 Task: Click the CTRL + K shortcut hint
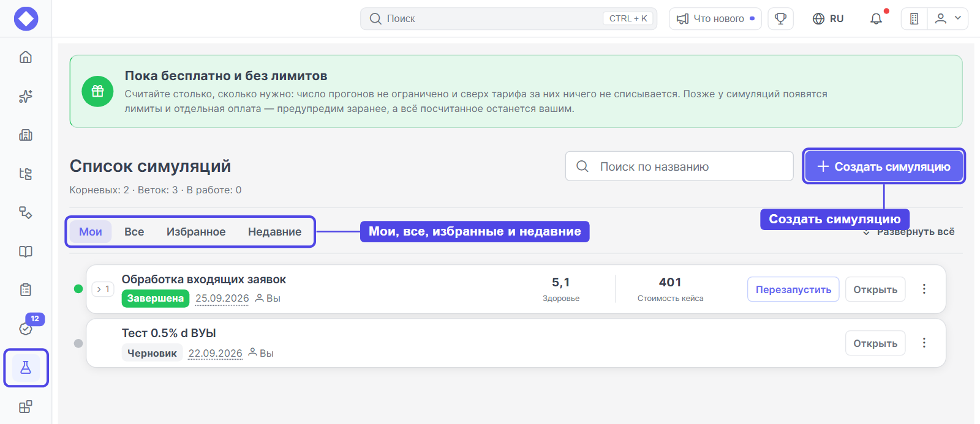point(628,18)
